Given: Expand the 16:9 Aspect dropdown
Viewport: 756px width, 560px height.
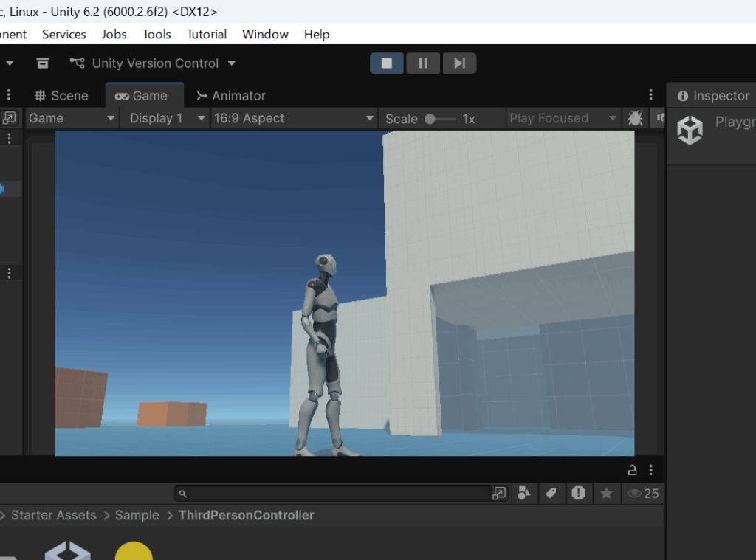Looking at the screenshot, I should coord(294,118).
